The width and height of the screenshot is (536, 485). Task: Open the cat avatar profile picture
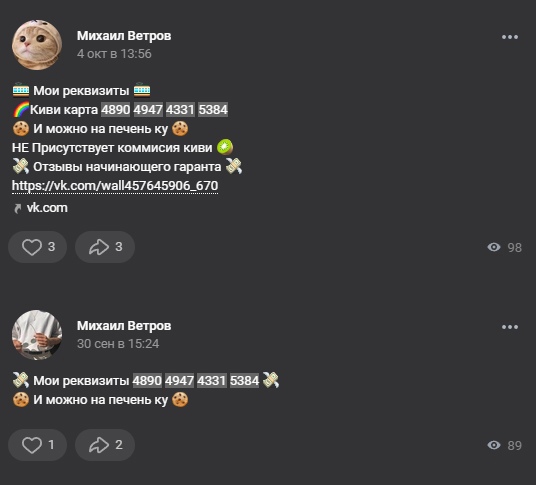click(37, 45)
